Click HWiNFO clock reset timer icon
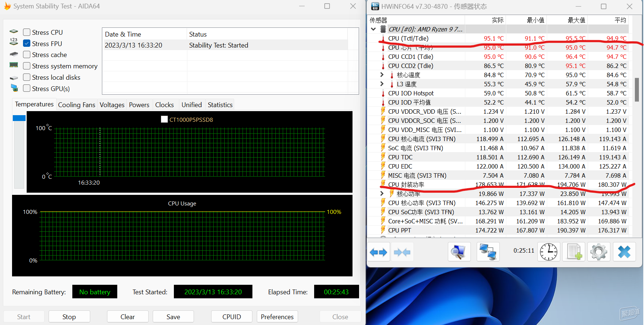644x325 pixels. click(549, 252)
